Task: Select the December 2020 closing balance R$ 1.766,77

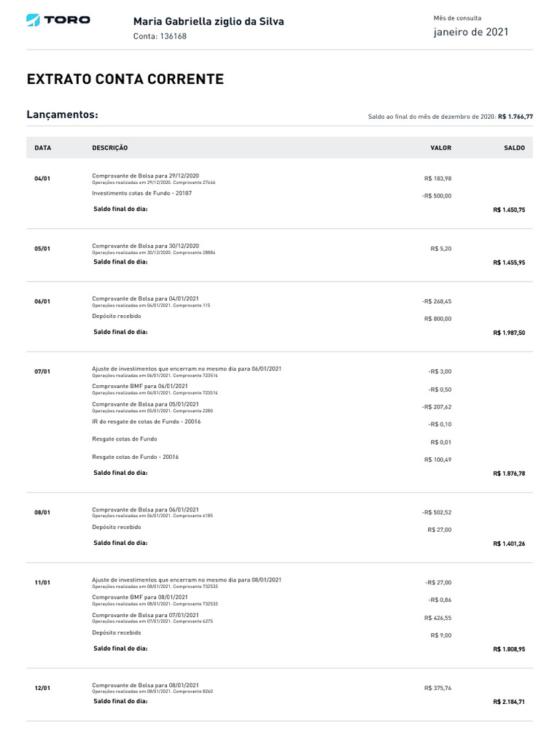Action: pyautogui.click(x=516, y=117)
